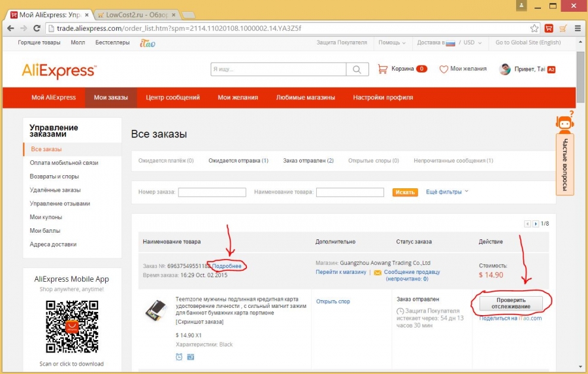The width and height of the screenshot is (588, 374).
Task: Filter by Ожидается платёж (0)
Action: click(166, 161)
